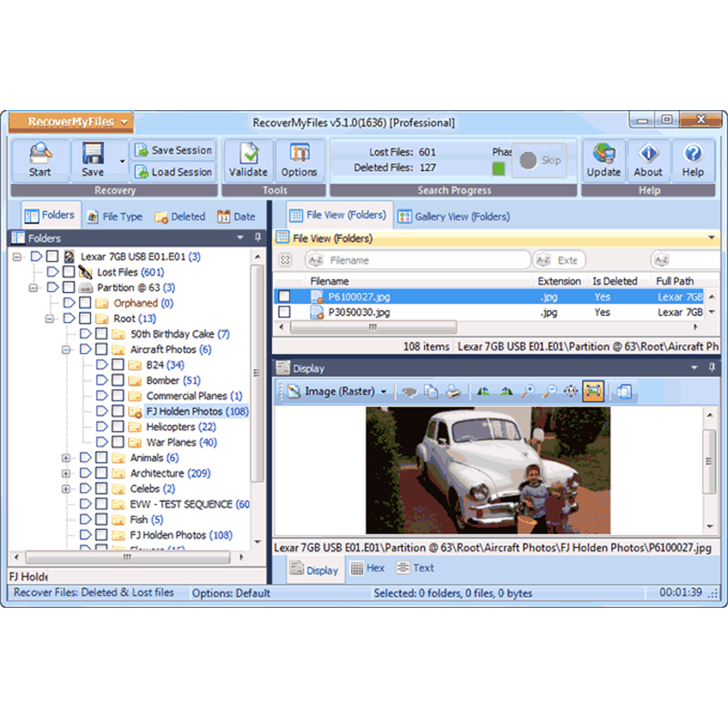This screenshot has height=728, width=728.
Task: Select the Fish (5) folder
Action: [x=147, y=520]
